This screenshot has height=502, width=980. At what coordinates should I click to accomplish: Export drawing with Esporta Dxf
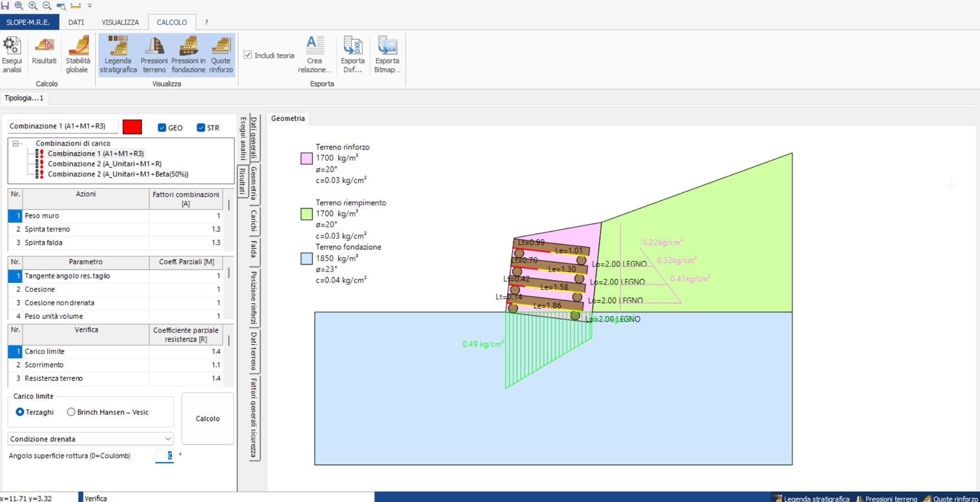pos(353,46)
